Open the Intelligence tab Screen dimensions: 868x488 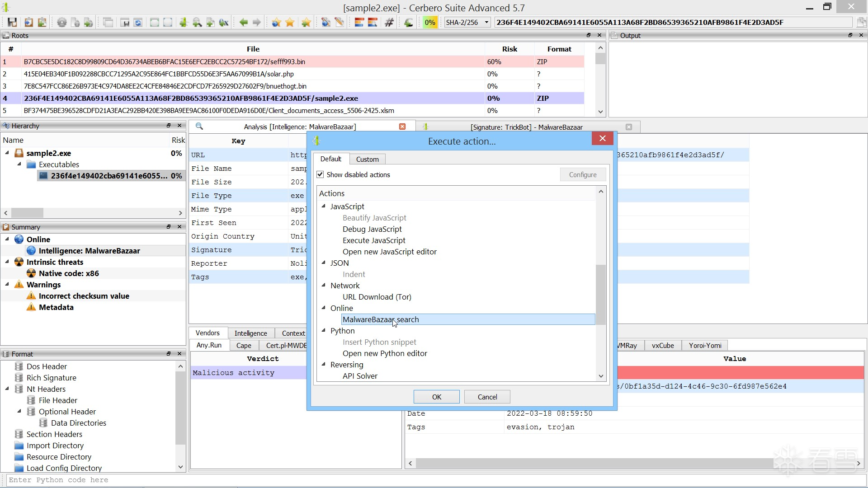(250, 333)
